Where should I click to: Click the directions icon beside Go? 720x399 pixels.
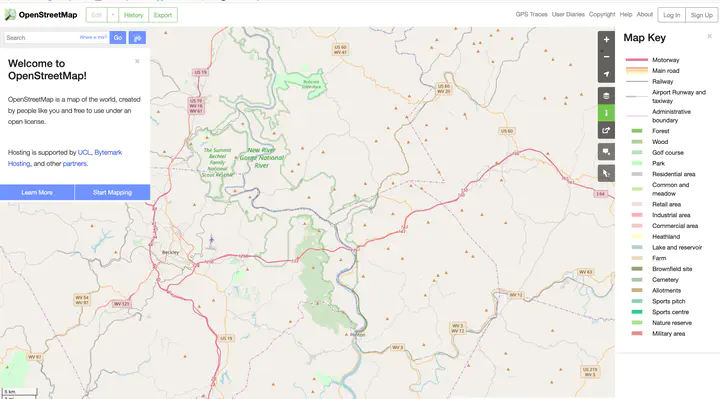click(137, 38)
